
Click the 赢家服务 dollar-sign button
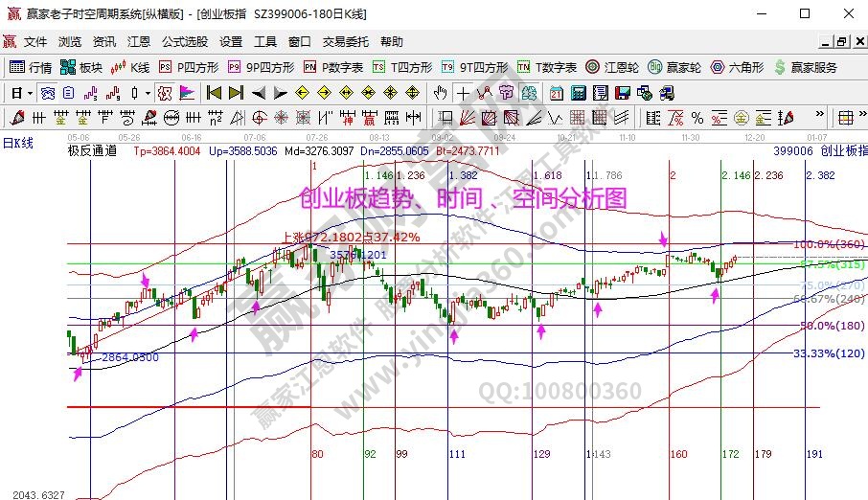click(806, 67)
